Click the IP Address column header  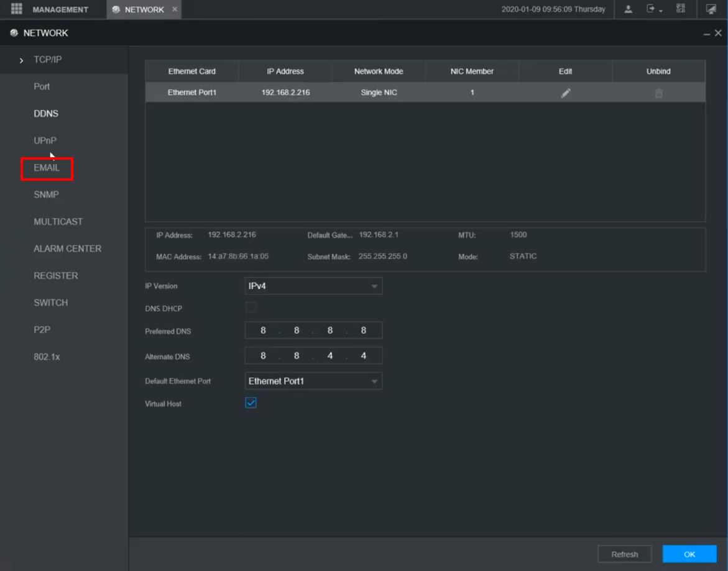click(x=285, y=71)
